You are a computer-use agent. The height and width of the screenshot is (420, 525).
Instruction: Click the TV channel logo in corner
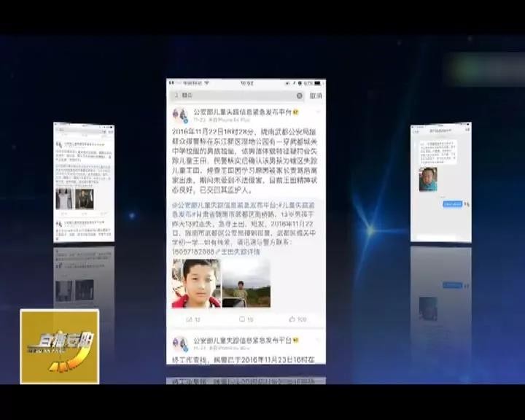click(x=59, y=346)
